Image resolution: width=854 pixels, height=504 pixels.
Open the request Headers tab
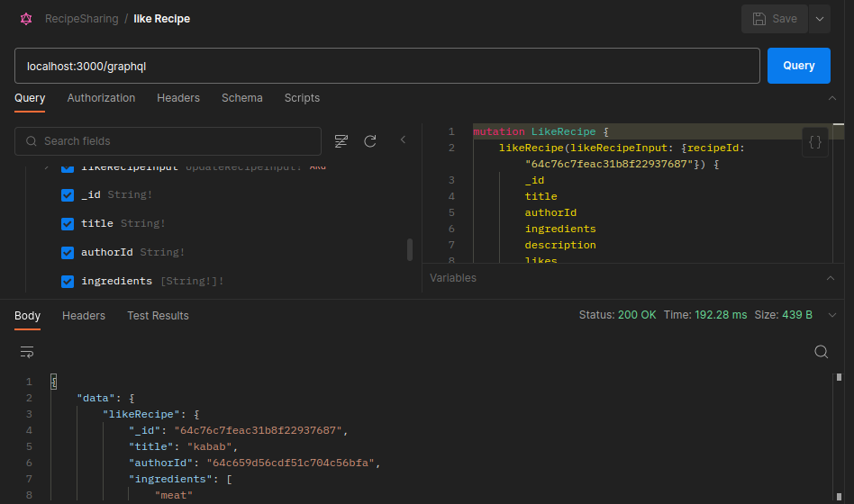click(178, 98)
